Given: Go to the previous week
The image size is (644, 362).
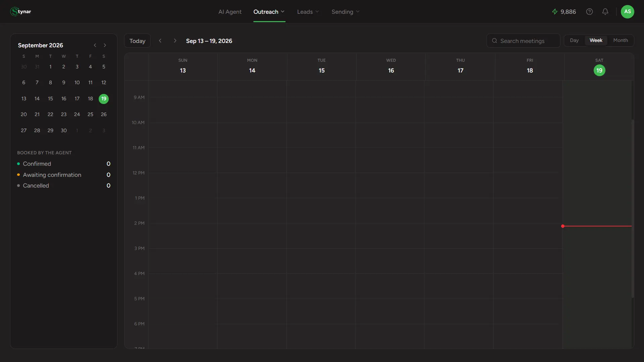Looking at the screenshot, I should 160,41.
